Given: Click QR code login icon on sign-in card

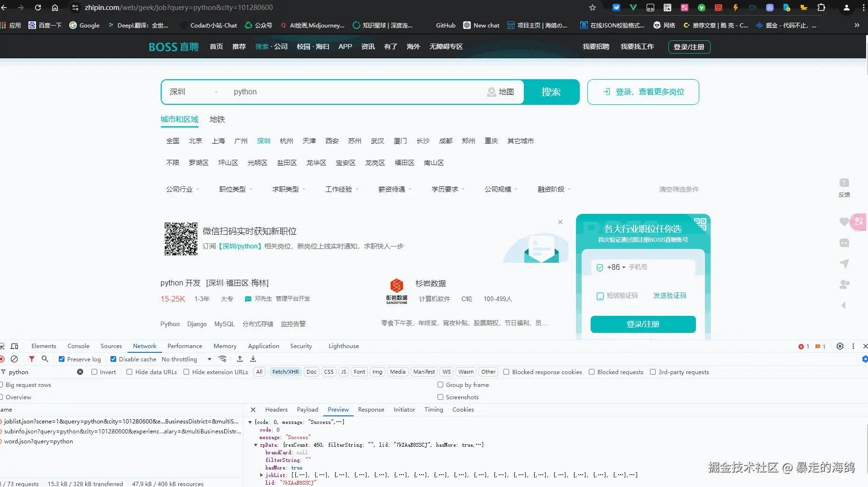Looking at the screenshot, I should [700, 224].
